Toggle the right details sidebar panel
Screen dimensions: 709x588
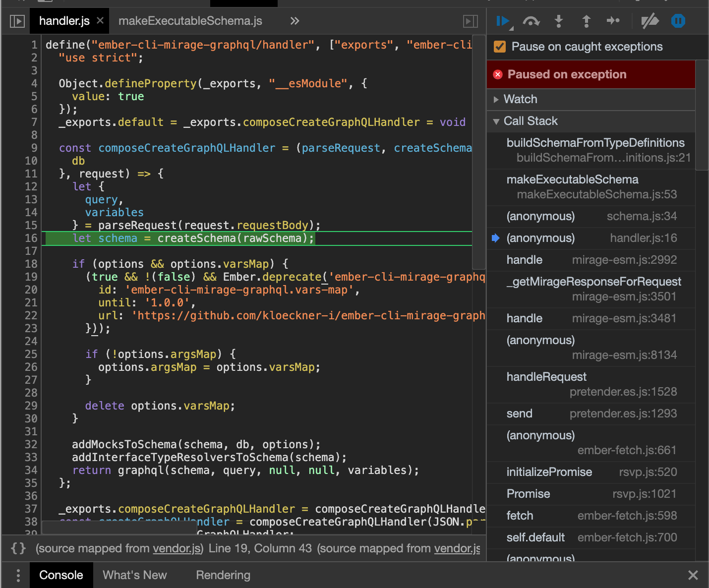tap(470, 21)
